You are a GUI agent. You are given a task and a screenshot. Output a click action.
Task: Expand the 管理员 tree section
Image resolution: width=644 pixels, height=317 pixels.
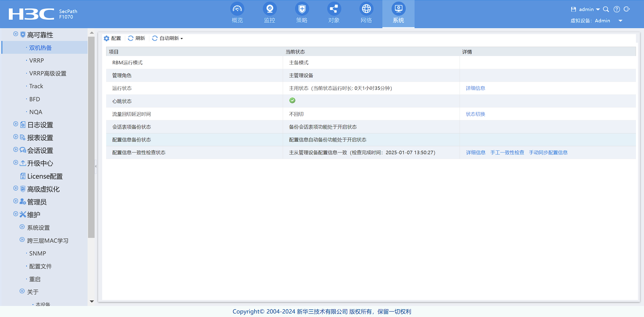(x=16, y=201)
